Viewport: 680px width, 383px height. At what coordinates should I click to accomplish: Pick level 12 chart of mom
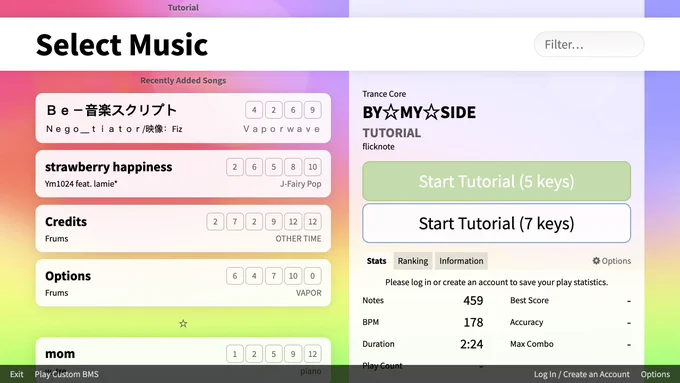tap(313, 354)
